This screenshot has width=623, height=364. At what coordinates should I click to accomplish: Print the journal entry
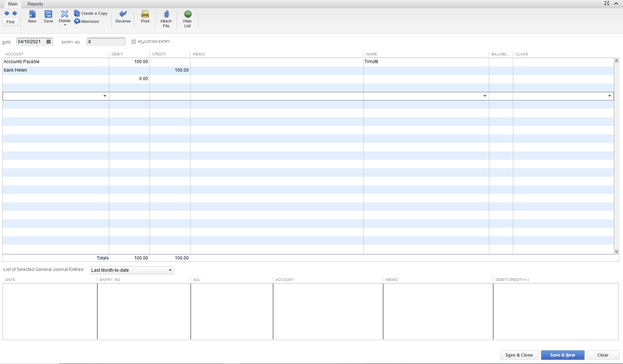pyautogui.click(x=145, y=17)
